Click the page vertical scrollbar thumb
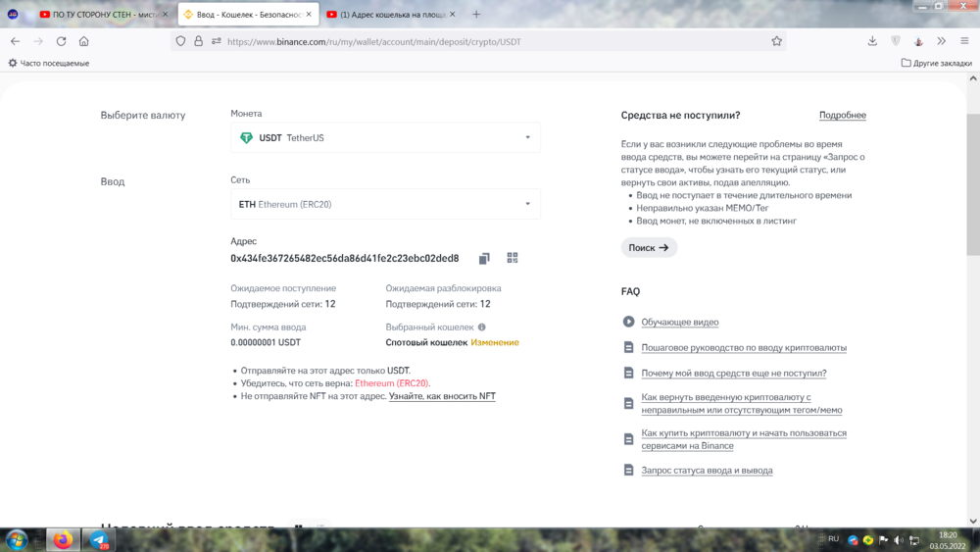This screenshot has width=980, height=552. (x=972, y=184)
